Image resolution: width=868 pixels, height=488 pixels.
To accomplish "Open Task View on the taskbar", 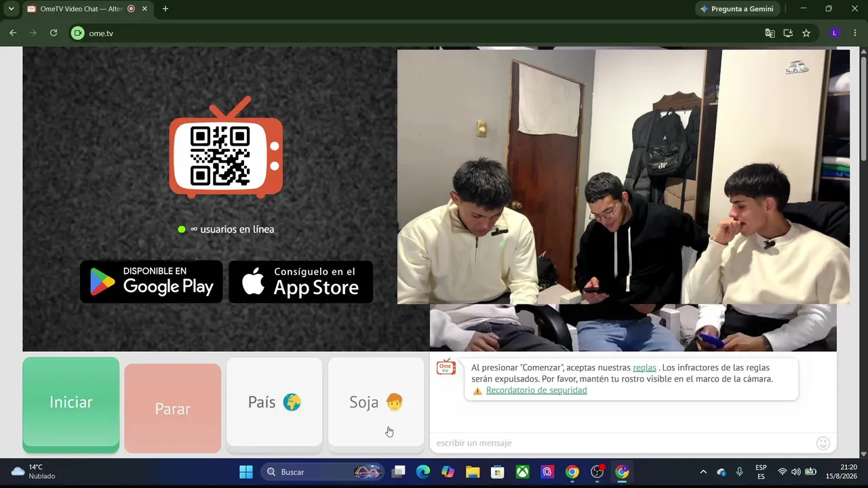I will pyautogui.click(x=399, y=472).
